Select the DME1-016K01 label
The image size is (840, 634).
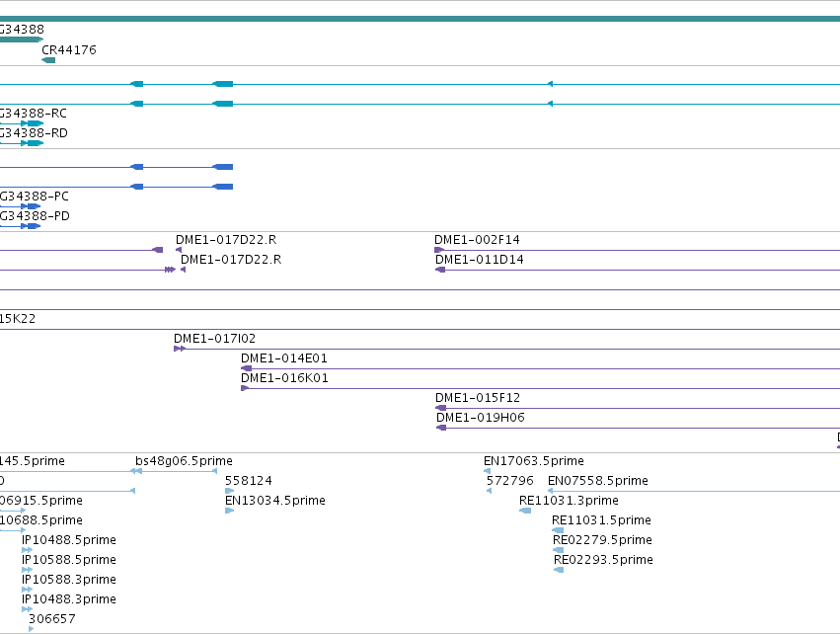coord(284,378)
